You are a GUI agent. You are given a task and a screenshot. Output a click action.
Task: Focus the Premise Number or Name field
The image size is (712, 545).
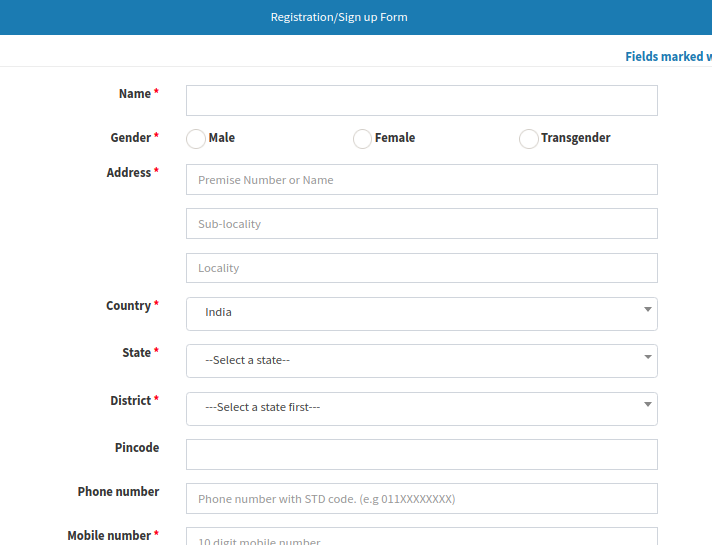click(421, 180)
